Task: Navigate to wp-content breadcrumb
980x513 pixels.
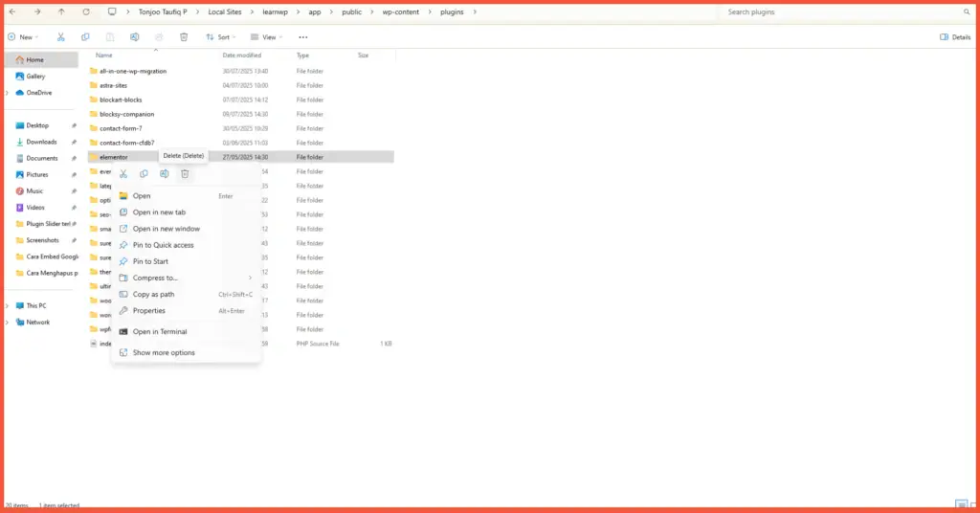Action: click(x=401, y=11)
